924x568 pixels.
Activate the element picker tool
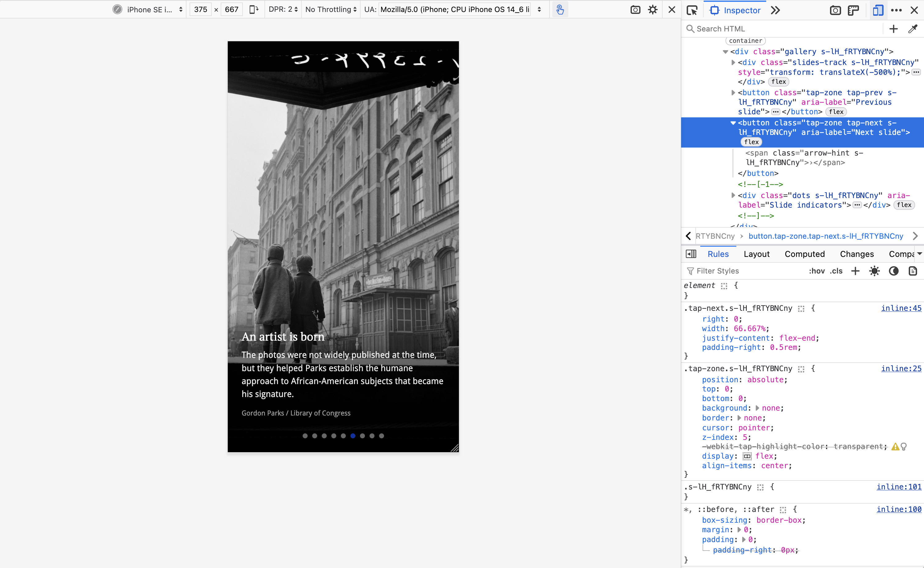692,10
